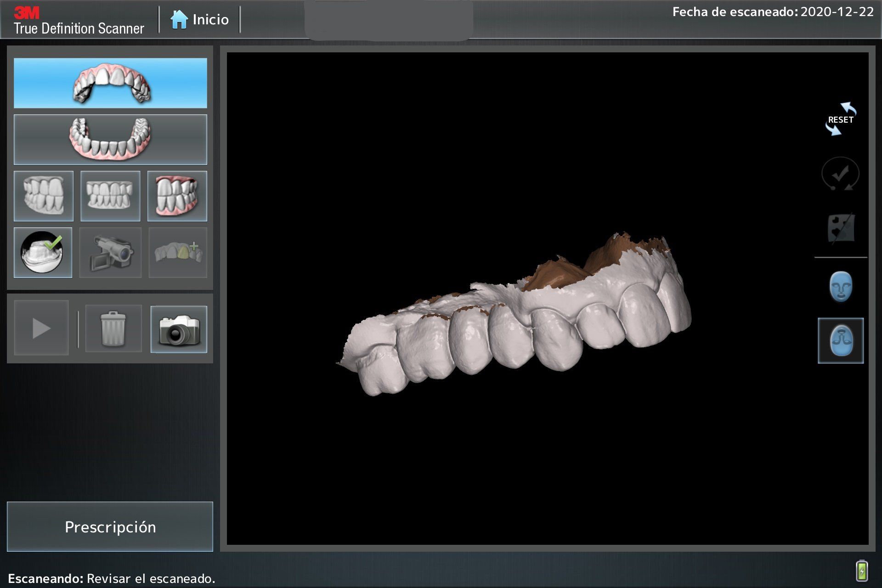Take a snapshot with the camera icon
This screenshot has height=588, width=882.
pos(179,329)
